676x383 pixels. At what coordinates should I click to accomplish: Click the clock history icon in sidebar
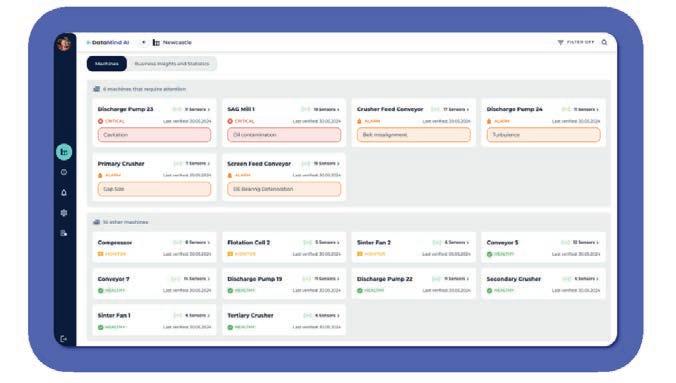coord(64,172)
